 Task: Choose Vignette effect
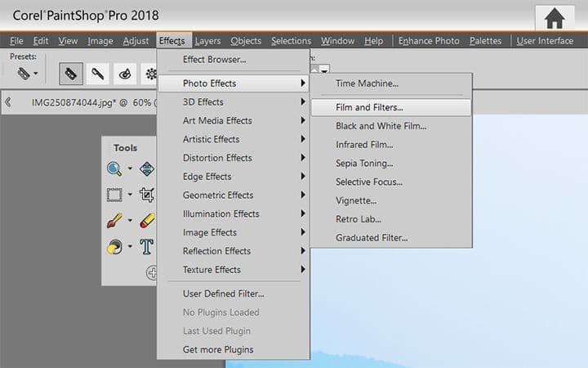pos(391,200)
